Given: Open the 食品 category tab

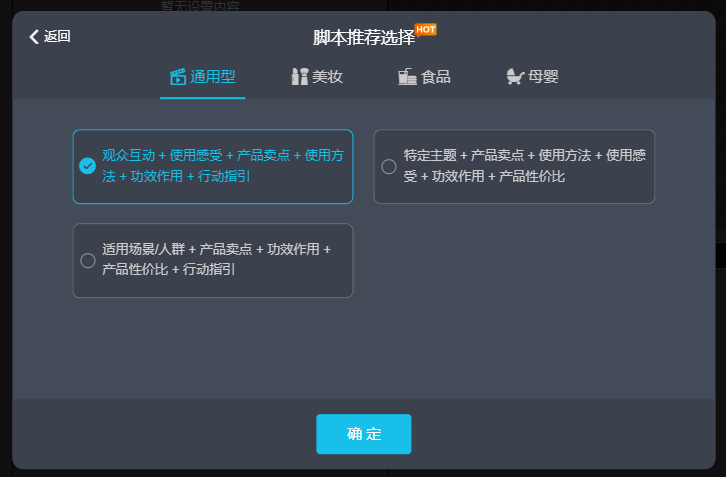Looking at the screenshot, I should 425,77.
